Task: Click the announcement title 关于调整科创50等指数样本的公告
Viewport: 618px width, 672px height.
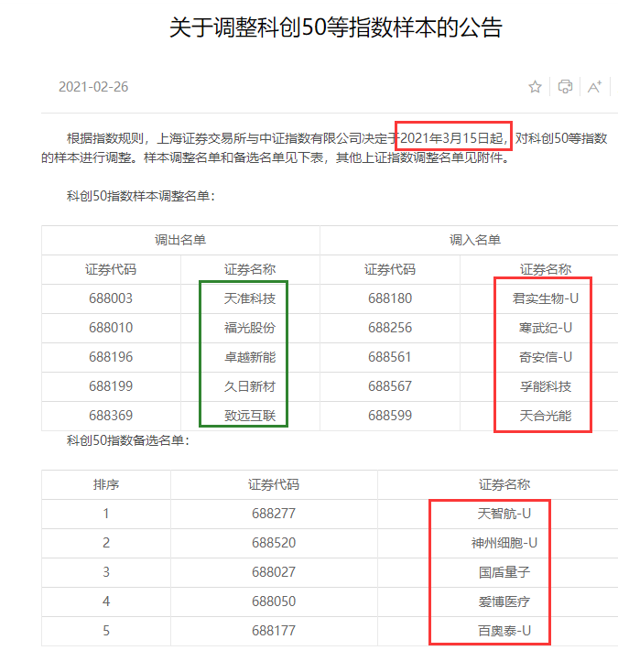Action: tap(336, 27)
